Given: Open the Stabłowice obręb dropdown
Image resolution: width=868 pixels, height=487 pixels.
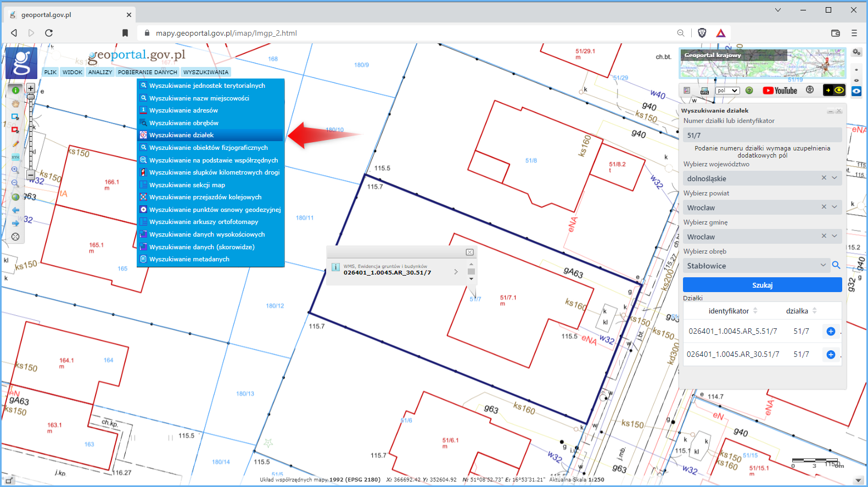Looking at the screenshot, I should tap(823, 265).
